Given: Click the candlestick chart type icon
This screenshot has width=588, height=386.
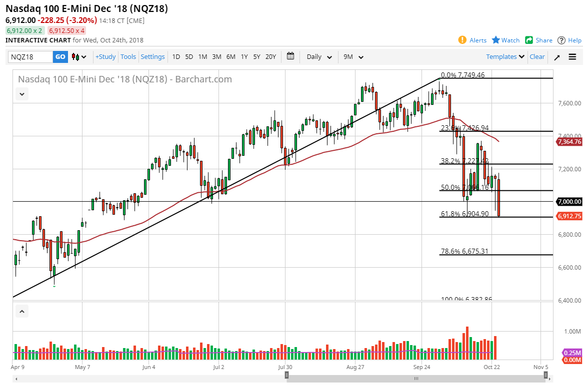Looking at the screenshot, I should (x=76, y=56).
